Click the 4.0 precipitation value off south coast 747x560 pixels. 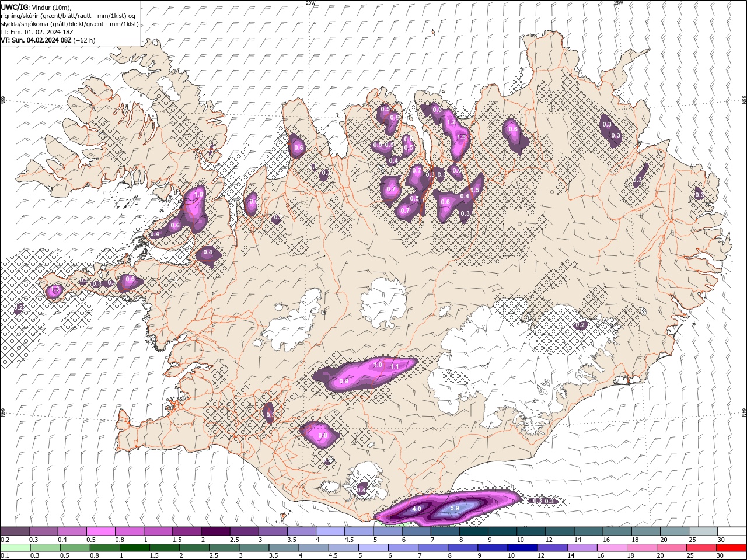417,509
